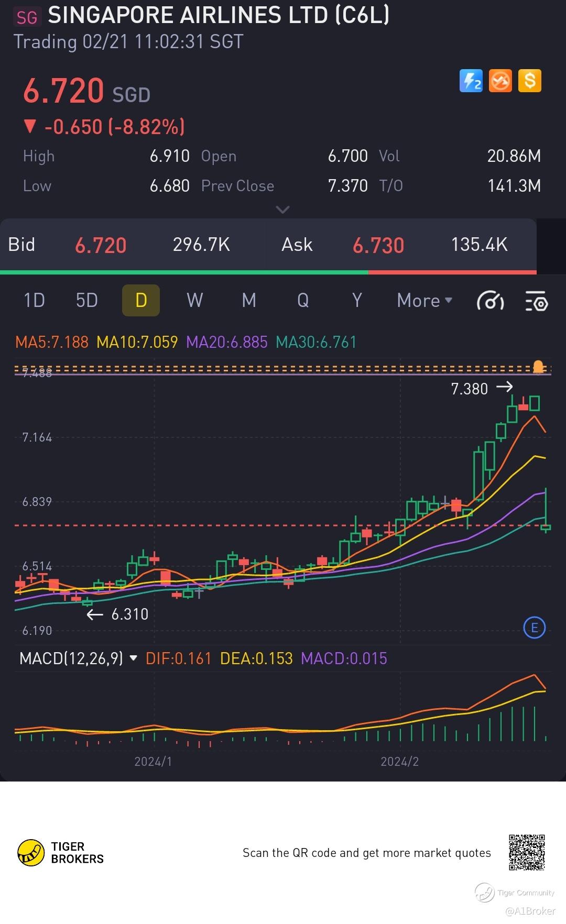Tap the bid-ask ratio bar
The width and height of the screenshot is (566, 924).
[268, 272]
